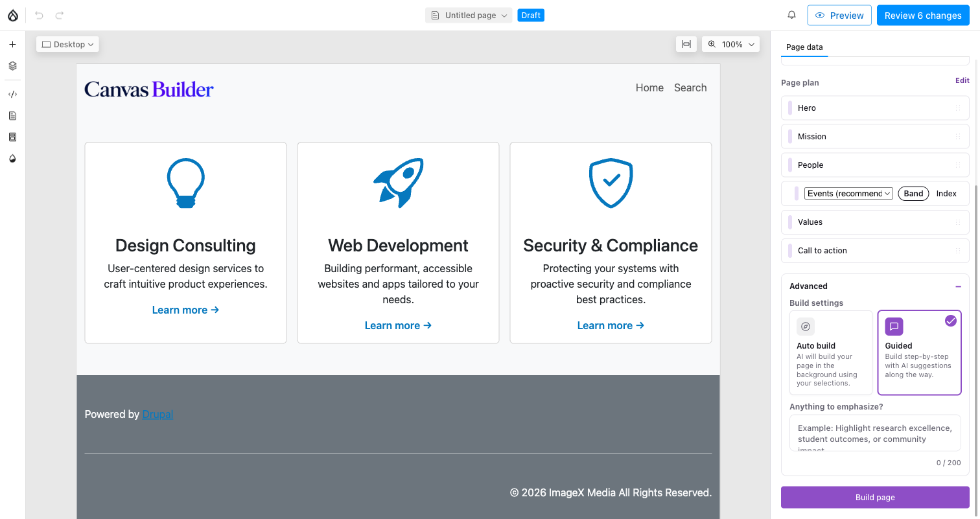The image size is (980, 519).
Task: Click Learn more under Design Consulting
Action: pyautogui.click(x=185, y=310)
